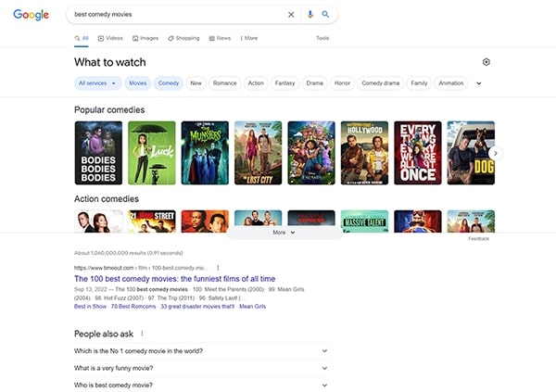The image size is (556, 392).
Task: Open the What to watch settings gear
Action: 486,62
